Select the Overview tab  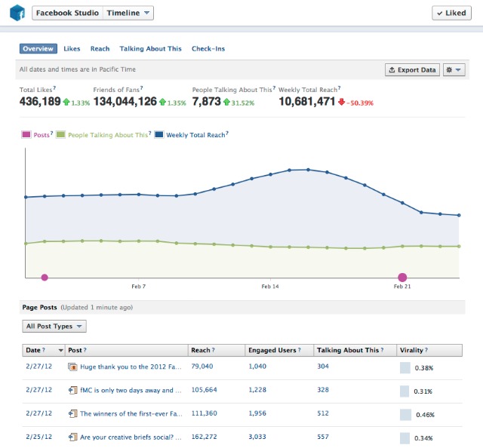(x=38, y=49)
